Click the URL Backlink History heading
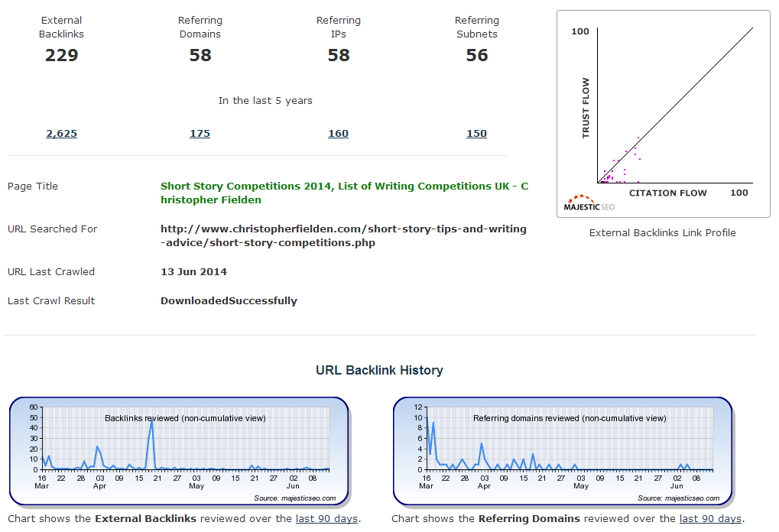 tap(379, 370)
